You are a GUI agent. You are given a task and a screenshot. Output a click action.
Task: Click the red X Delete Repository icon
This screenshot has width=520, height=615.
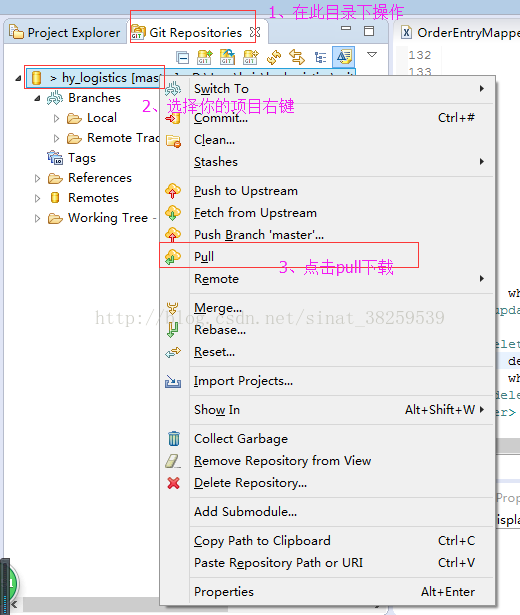[173, 483]
